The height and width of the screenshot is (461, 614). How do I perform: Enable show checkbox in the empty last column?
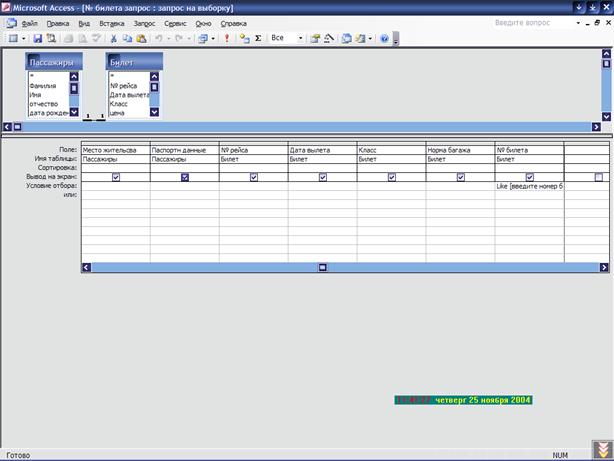pyautogui.click(x=598, y=177)
